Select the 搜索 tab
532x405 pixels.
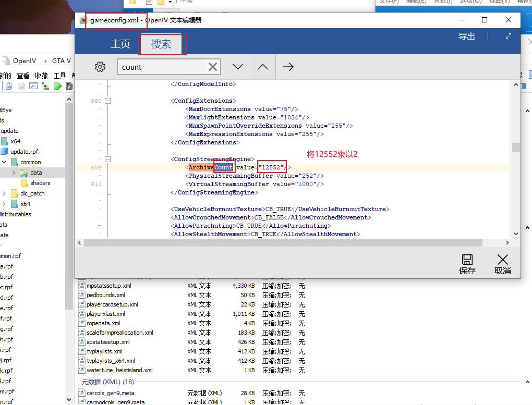coord(161,44)
